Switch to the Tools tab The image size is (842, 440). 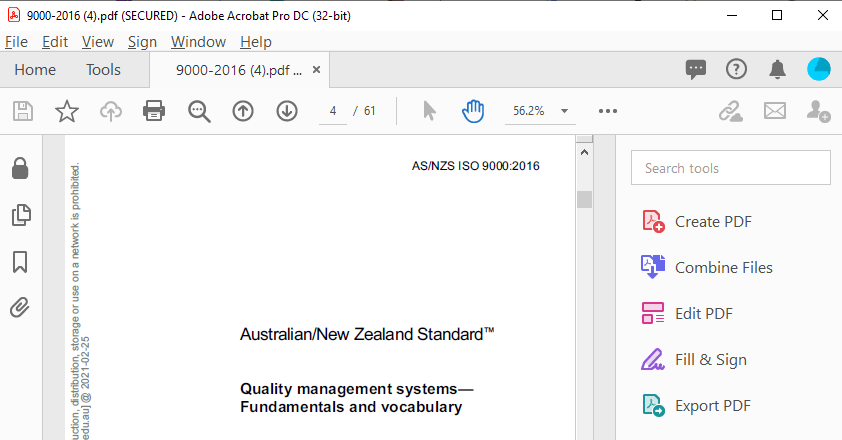103,70
